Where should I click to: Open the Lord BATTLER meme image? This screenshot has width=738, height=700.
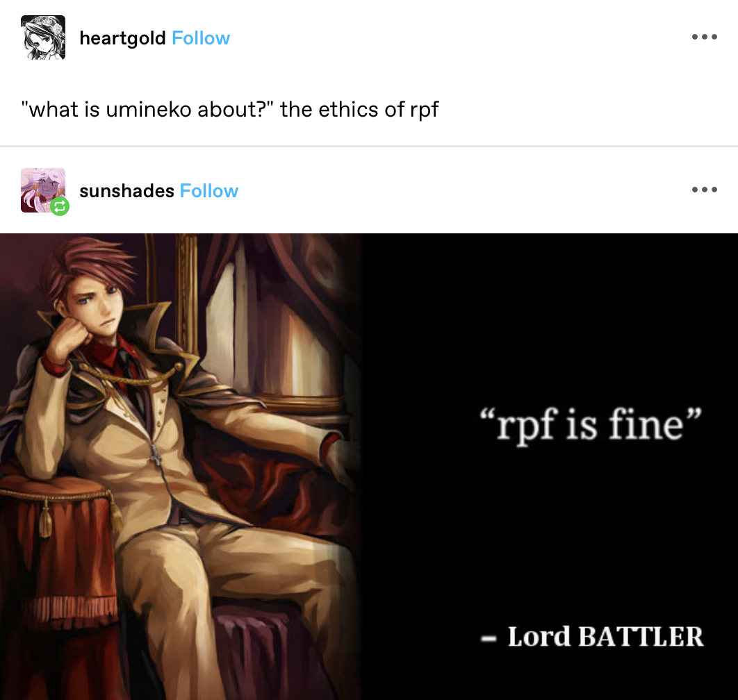pyautogui.click(x=369, y=466)
